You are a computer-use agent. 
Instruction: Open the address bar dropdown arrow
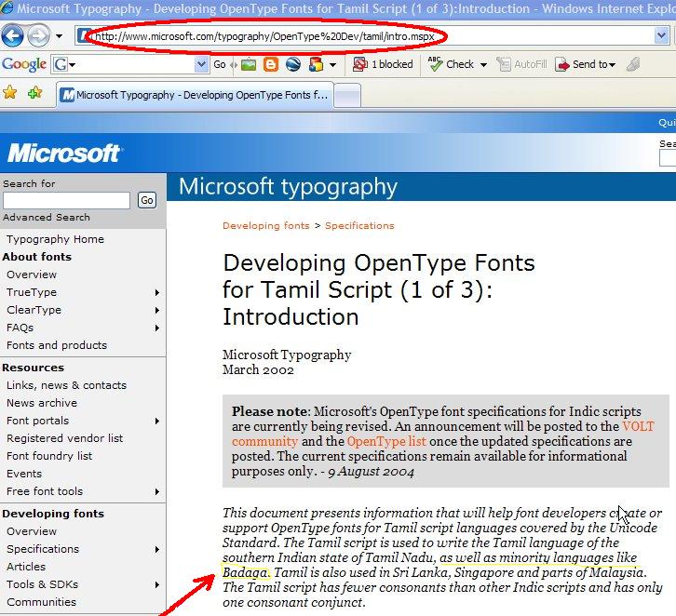[662, 36]
